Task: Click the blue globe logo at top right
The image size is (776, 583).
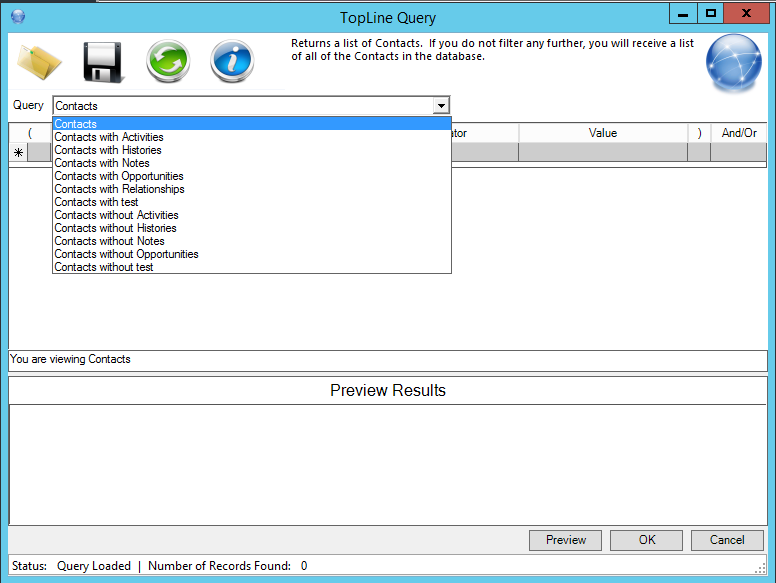Action: point(733,63)
